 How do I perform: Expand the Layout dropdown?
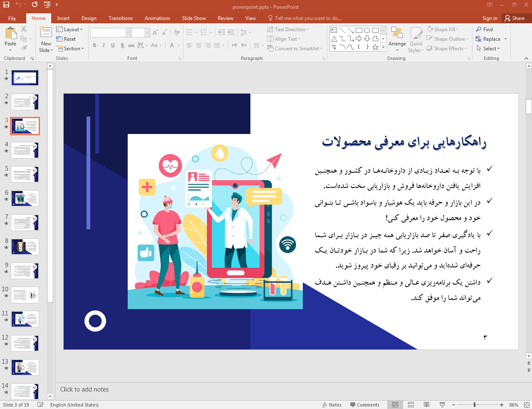[x=69, y=30]
